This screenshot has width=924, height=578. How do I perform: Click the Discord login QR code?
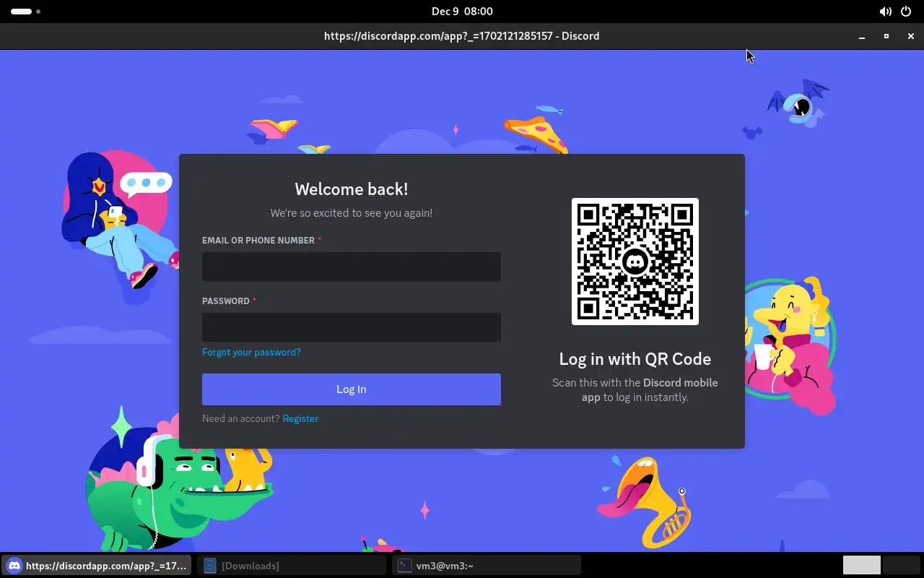pos(635,262)
